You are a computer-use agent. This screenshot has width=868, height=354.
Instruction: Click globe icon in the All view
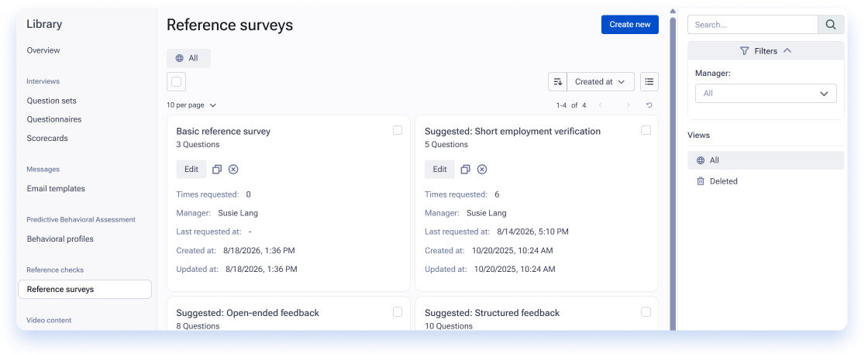(701, 160)
